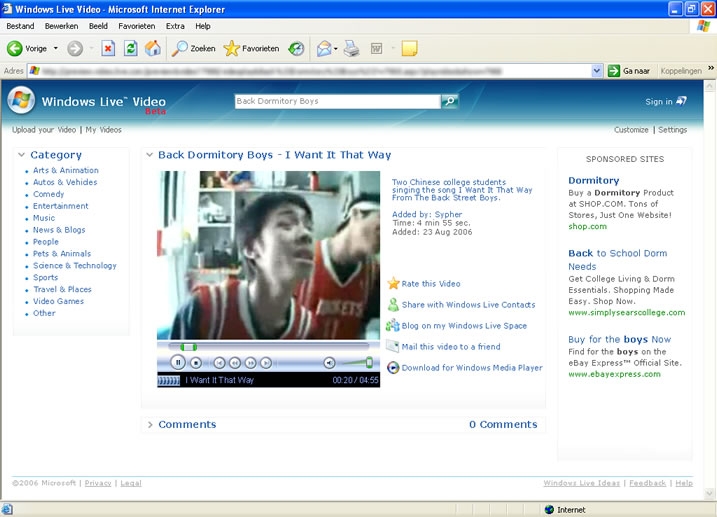Click previous track button in player

click(x=219, y=363)
